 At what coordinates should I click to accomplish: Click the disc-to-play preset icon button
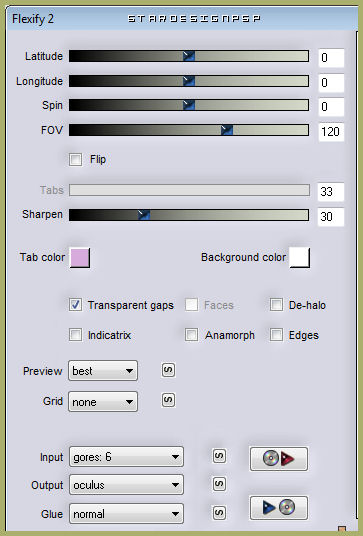279,458
